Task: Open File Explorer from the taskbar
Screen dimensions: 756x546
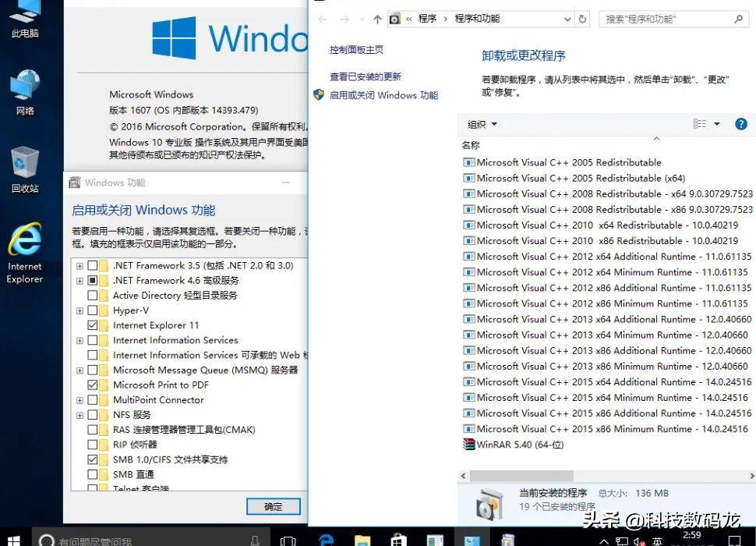Action: tap(362, 541)
